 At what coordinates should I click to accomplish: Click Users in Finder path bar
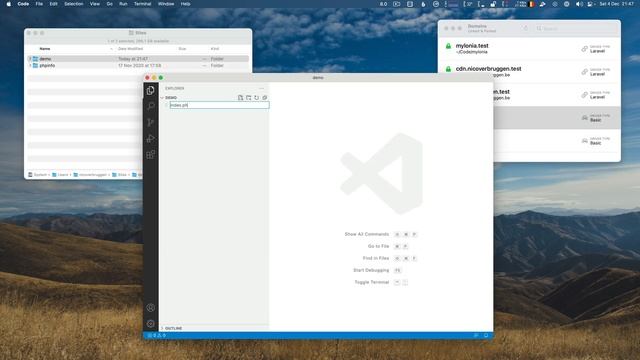(x=60, y=175)
